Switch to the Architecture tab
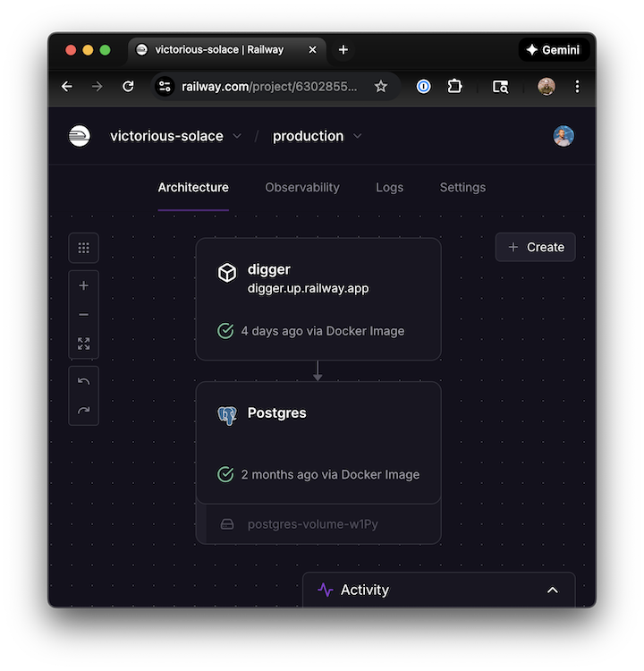The height and width of the screenshot is (671, 644). click(193, 188)
